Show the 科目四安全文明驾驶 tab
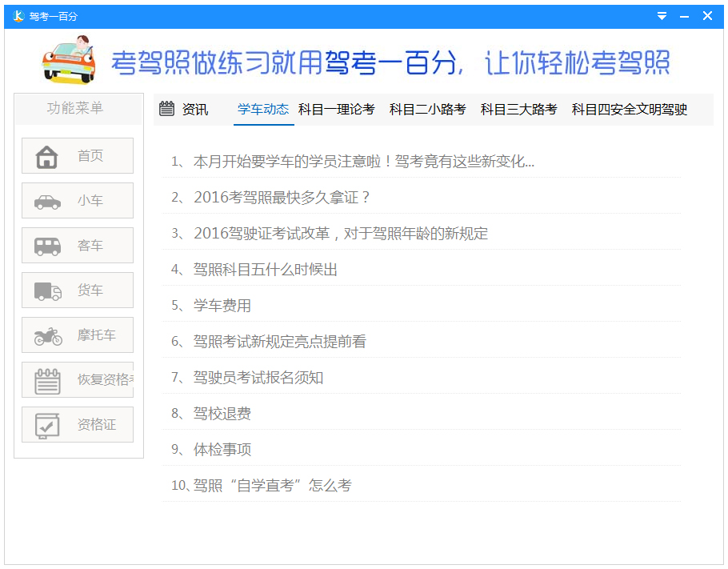The height and width of the screenshot is (569, 728). (629, 109)
